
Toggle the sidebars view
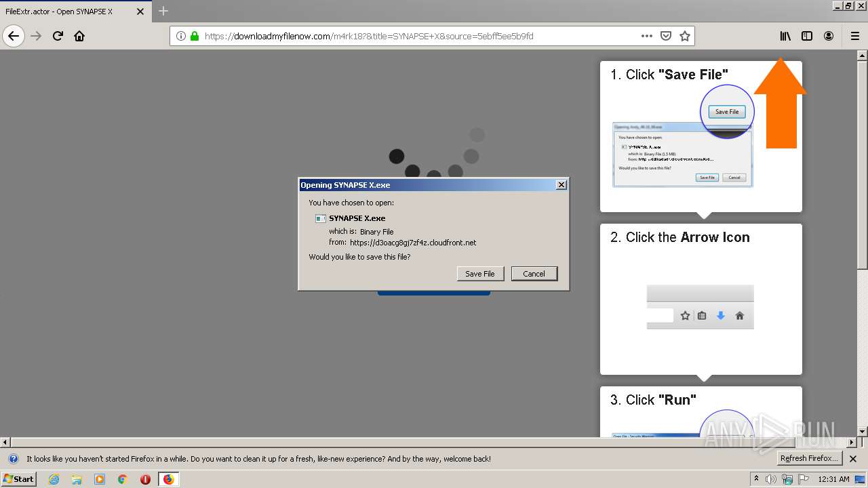coord(807,36)
